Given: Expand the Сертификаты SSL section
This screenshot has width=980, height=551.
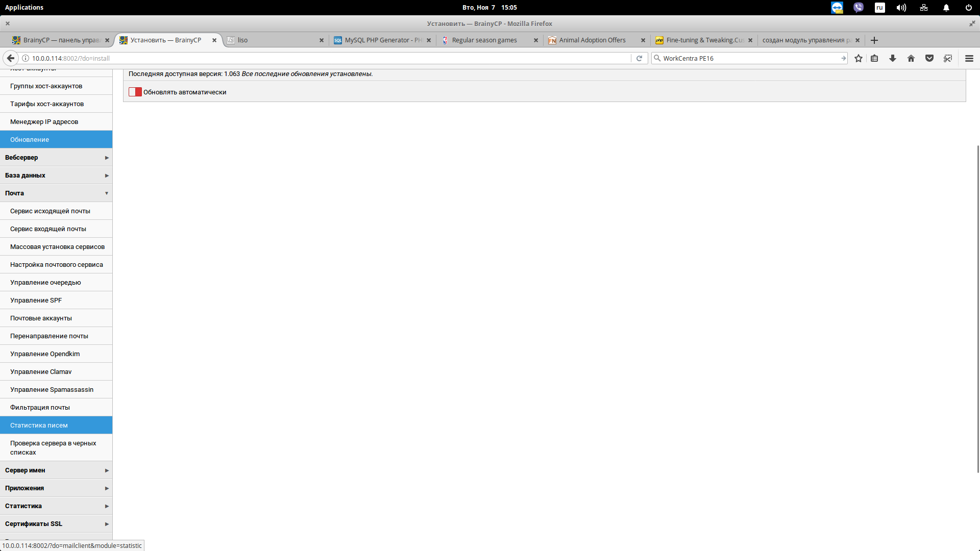Looking at the screenshot, I should click(x=56, y=523).
